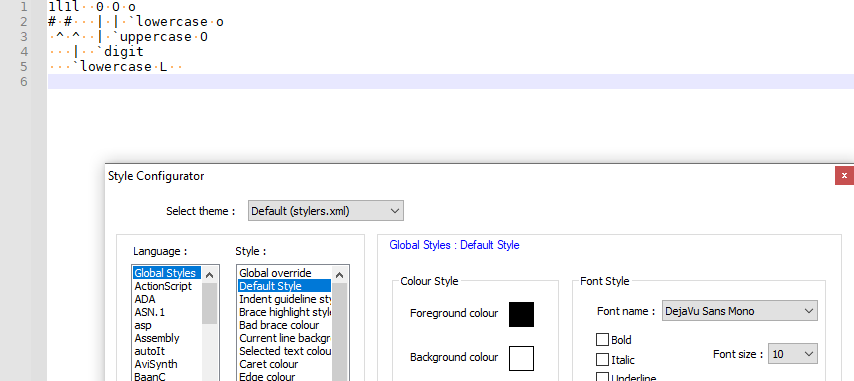The height and width of the screenshot is (381, 854).
Task: Close the Style Configurator dialog
Action: [x=844, y=175]
